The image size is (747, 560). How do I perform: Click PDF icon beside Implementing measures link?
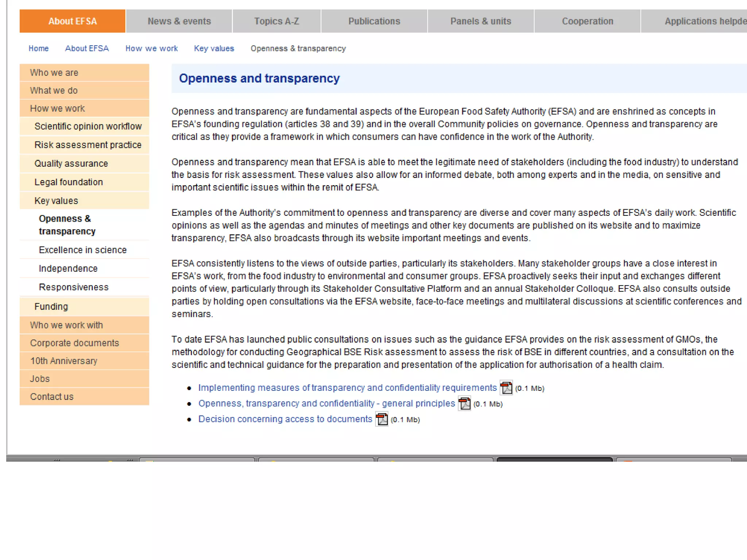click(x=506, y=388)
